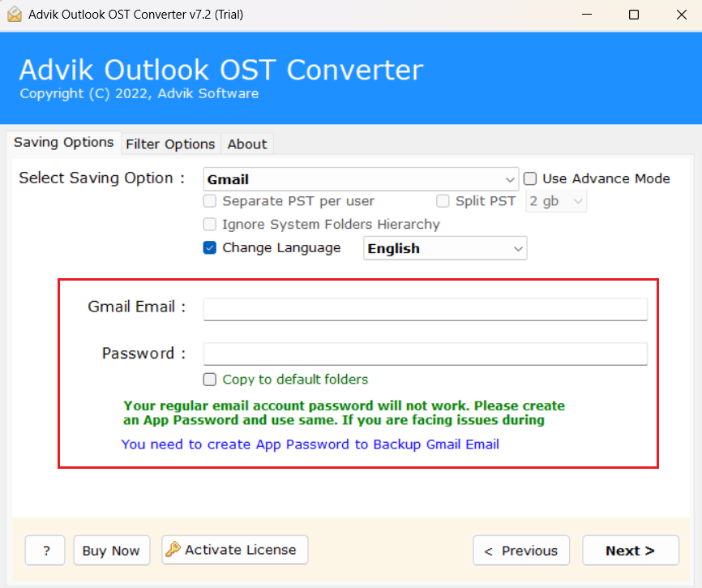
Task: Click the Buy Now button
Action: [x=112, y=550]
